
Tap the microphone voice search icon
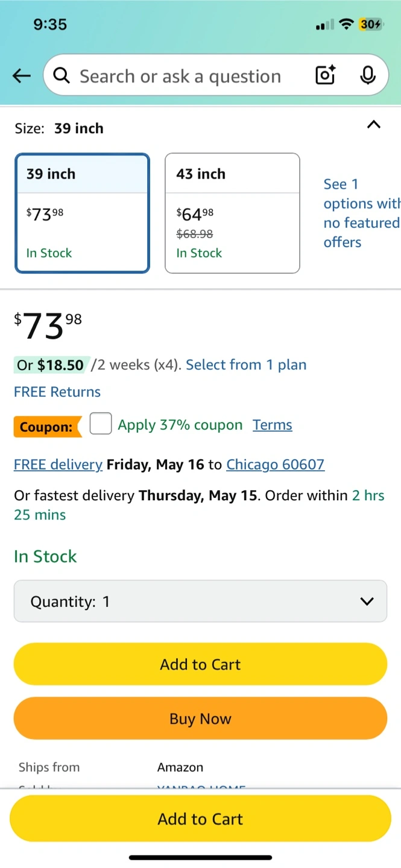[367, 75]
